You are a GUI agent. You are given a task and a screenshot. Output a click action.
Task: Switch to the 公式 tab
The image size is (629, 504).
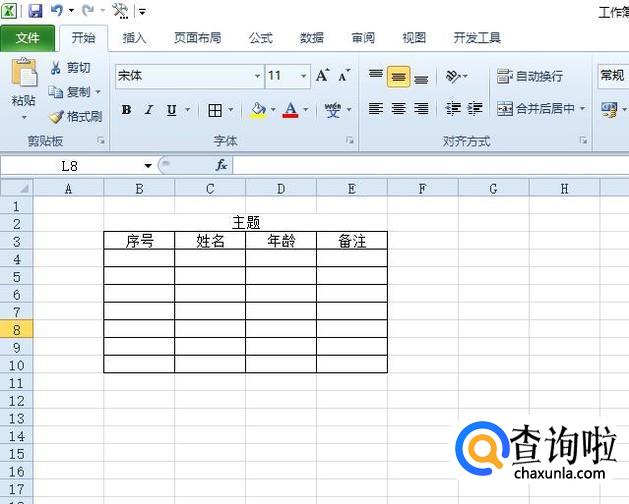pos(260,38)
